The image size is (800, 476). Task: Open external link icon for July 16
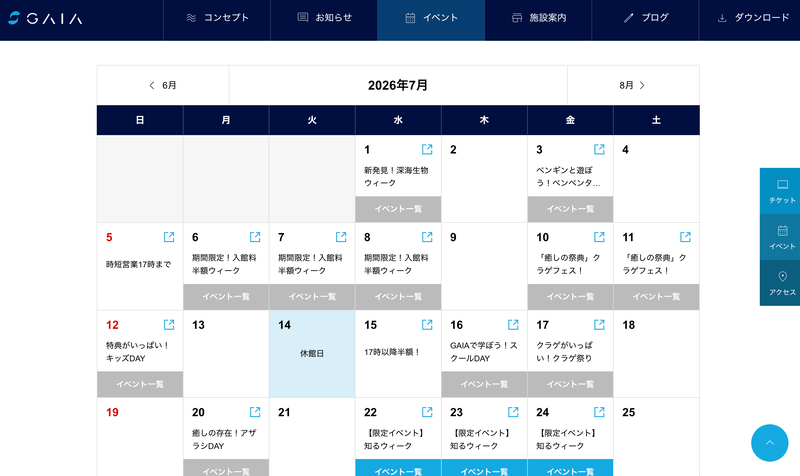tap(513, 324)
